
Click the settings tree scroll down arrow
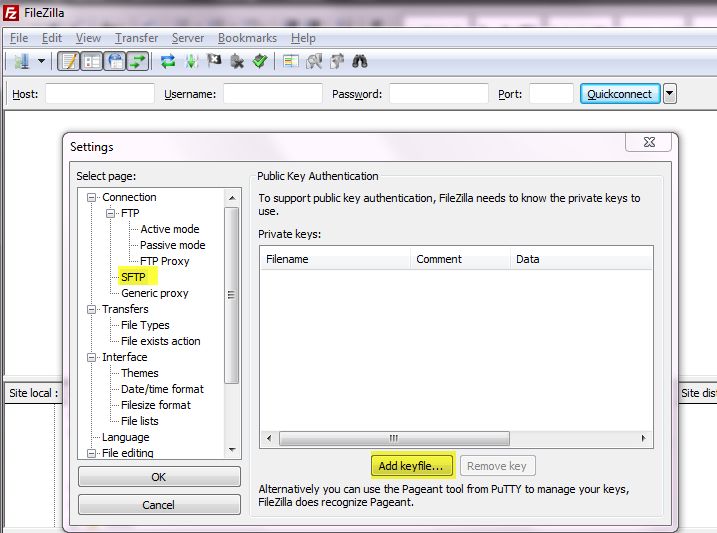tap(232, 450)
